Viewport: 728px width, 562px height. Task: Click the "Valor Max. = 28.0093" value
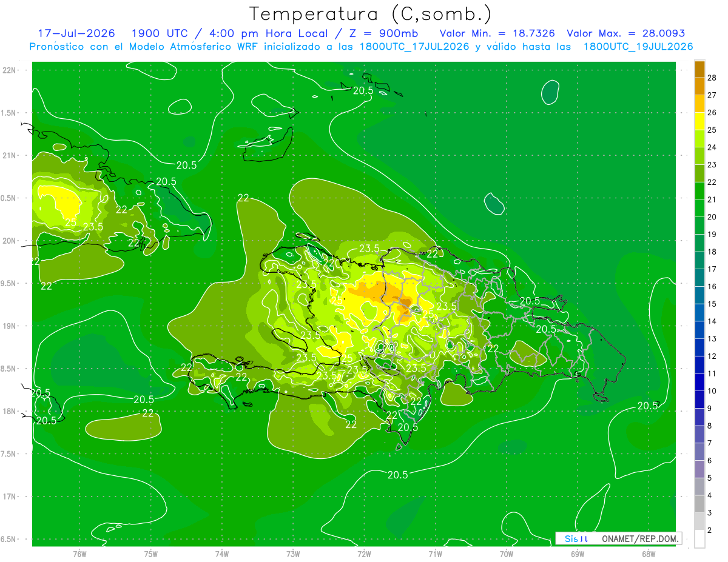click(626, 33)
